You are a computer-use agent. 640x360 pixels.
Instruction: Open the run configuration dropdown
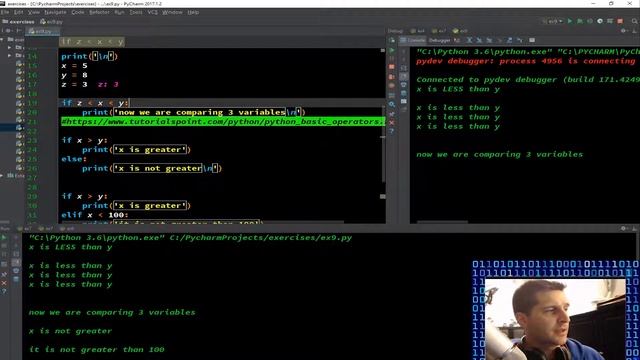[x=553, y=21]
